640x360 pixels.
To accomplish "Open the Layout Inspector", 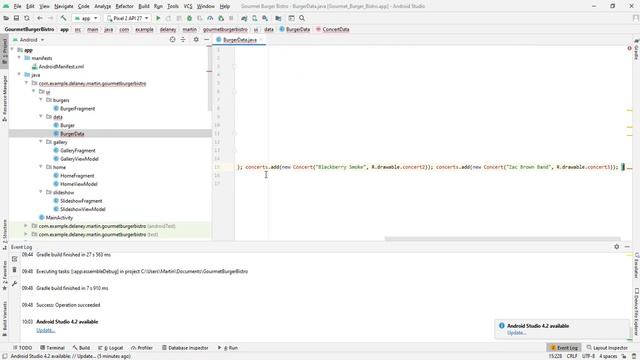I will click(x=607, y=348).
